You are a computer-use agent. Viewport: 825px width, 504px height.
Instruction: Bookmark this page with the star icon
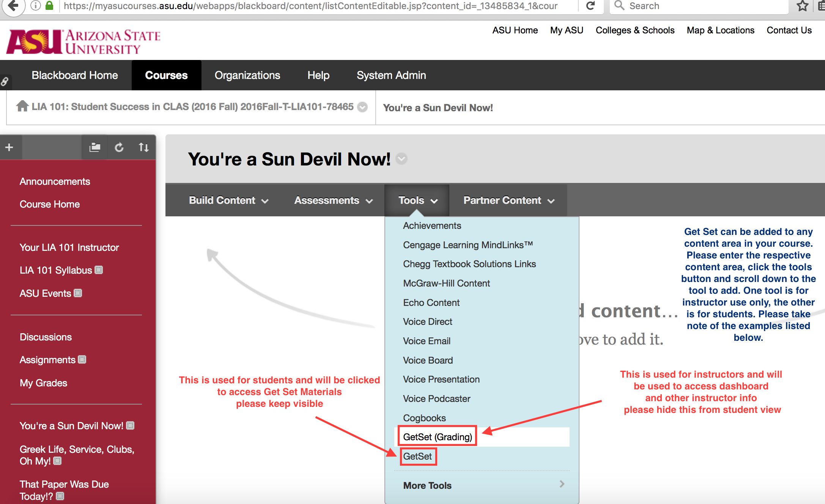[x=802, y=6]
